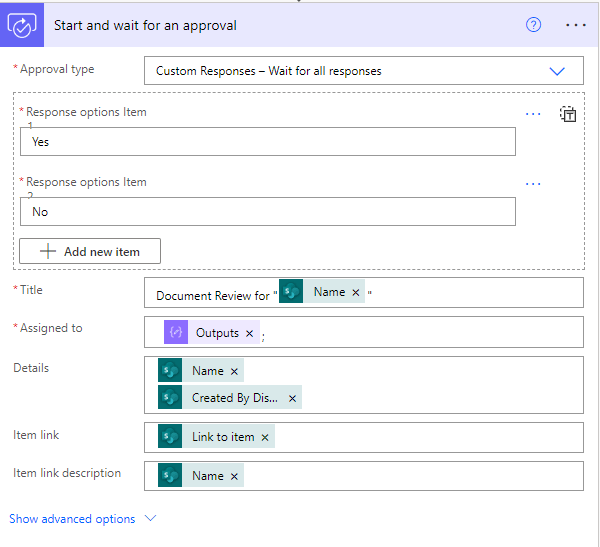This screenshot has width=600, height=547.
Task: Select the Outputs expression token icon
Action: (x=176, y=332)
